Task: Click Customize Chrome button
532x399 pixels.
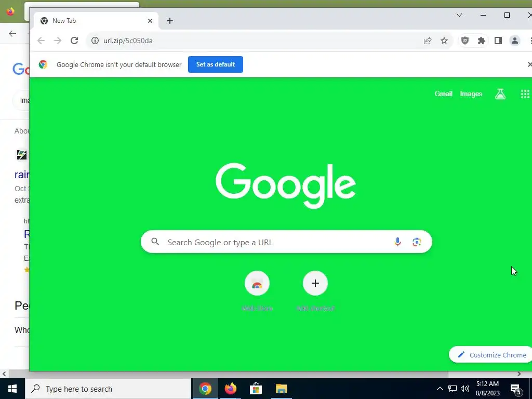Action: tap(491, 355)
